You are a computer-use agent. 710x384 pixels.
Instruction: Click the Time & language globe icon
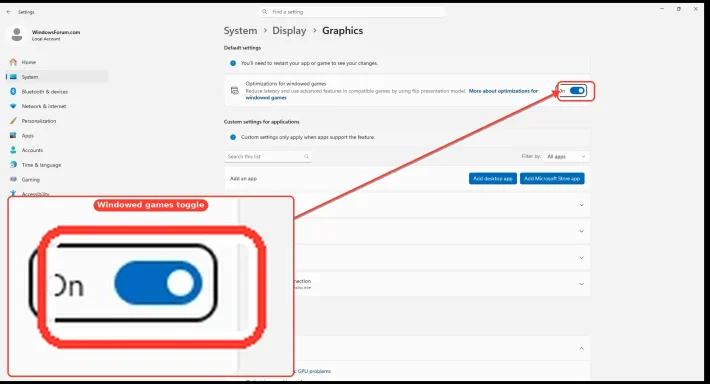tap(13, 165)
